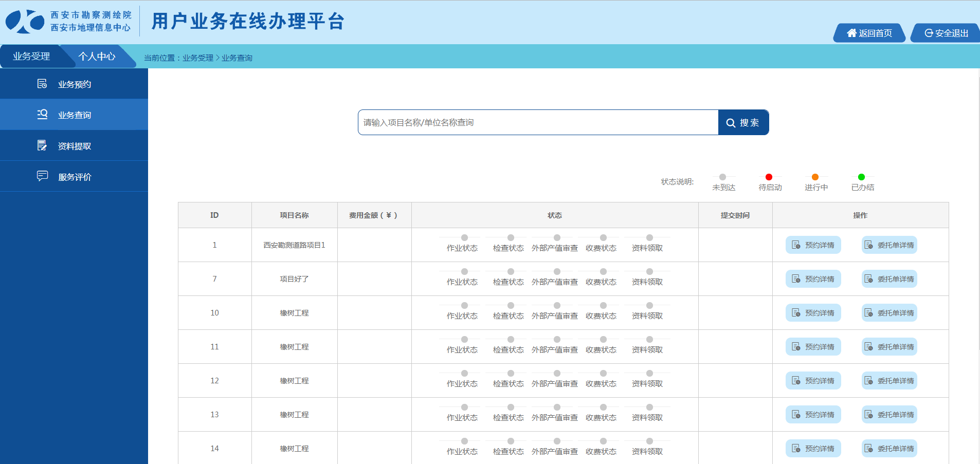Click the 安全退出 button
The width and height of the screenshot is (980, 464).
pyautogui.click(x=946, y=33)
